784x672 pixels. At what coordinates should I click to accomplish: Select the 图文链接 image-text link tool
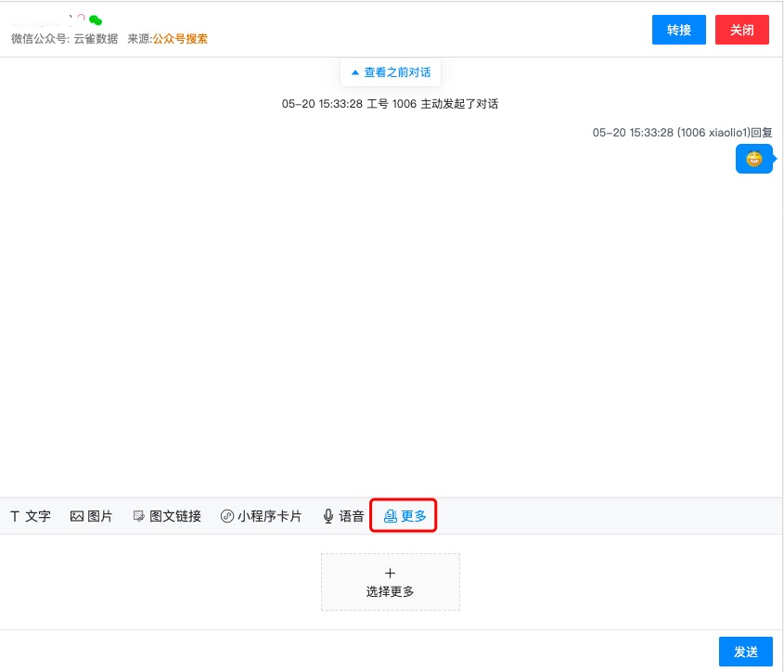click(168, 516)
